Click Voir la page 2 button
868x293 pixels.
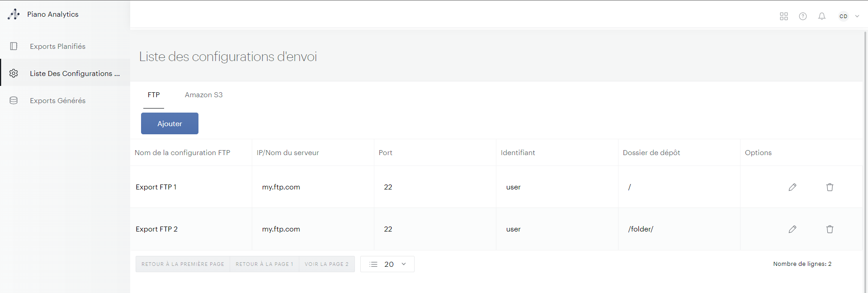pos(326,264)
